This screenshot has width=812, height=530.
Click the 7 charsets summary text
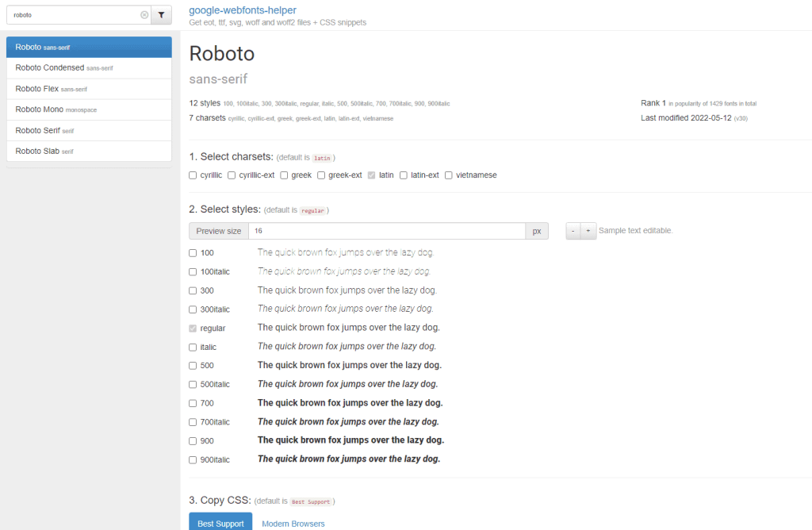click(x=291, y=118)
